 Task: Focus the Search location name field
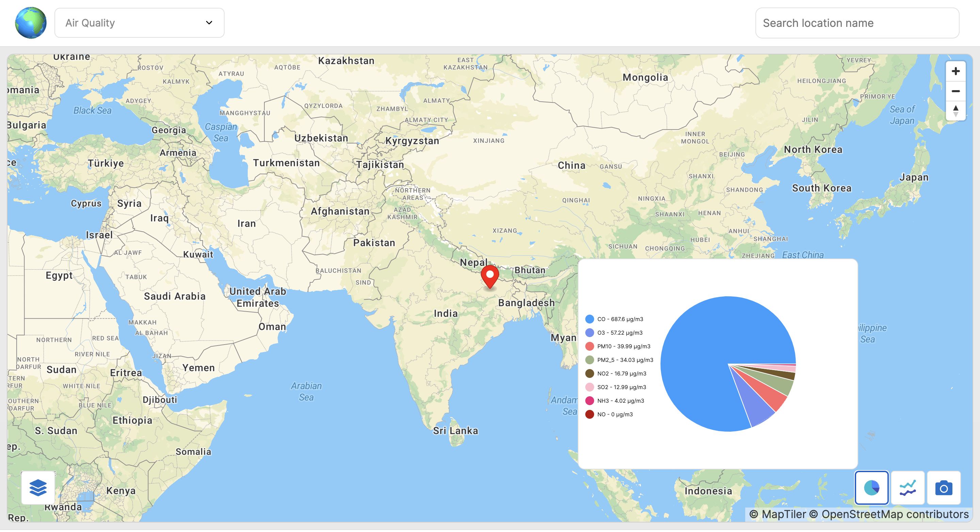pyautogui.click(x=857, y=23)
